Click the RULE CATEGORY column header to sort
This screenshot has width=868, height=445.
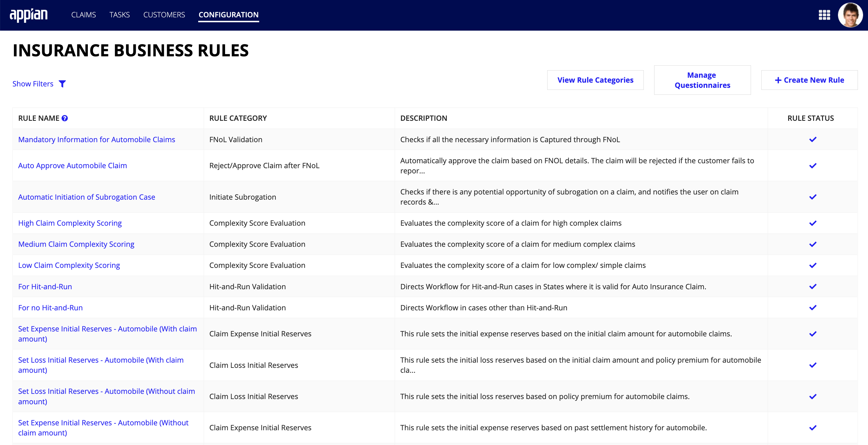(238, 118)
